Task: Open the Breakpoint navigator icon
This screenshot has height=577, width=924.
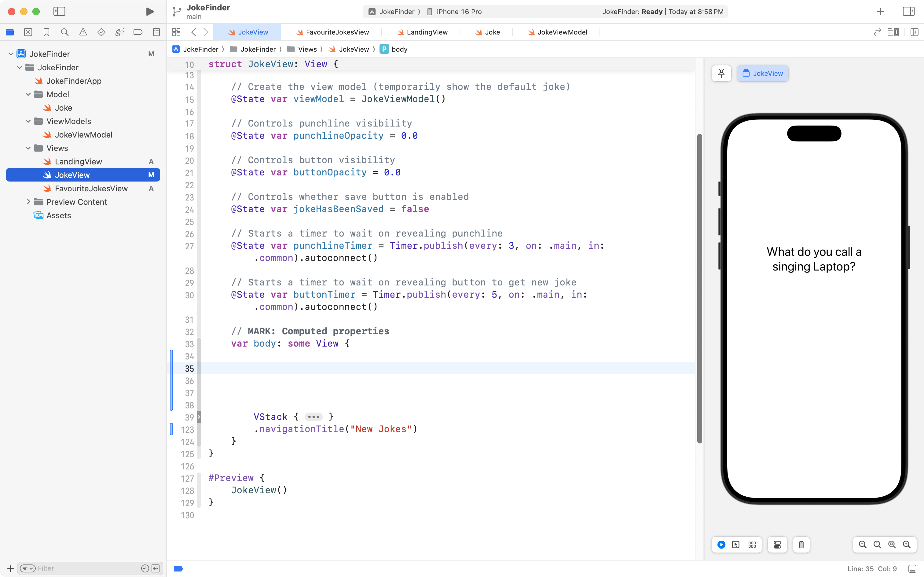Action: point(138,32)
